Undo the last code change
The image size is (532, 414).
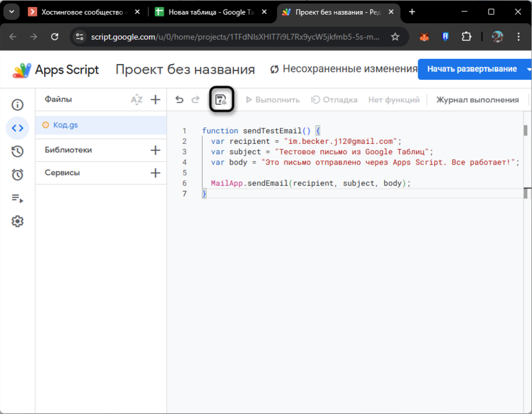click(x=178, y=99)
